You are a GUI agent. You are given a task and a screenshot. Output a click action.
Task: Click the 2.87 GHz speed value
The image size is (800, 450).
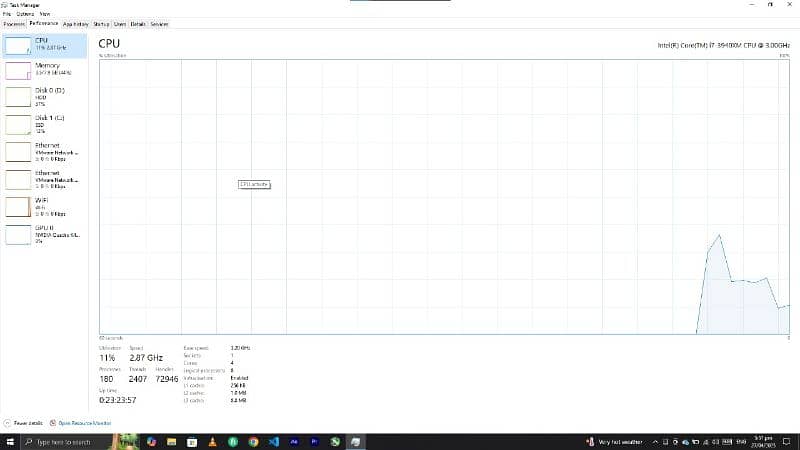(x=146, y=358)
